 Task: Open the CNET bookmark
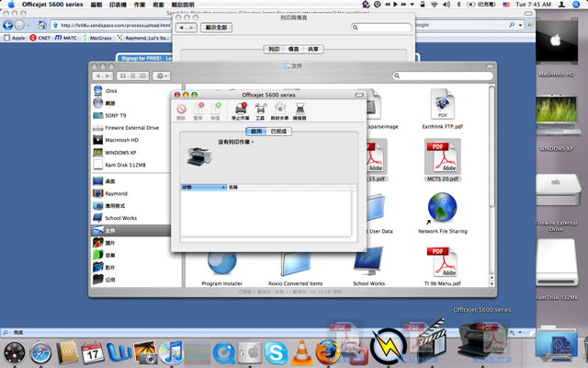(x=40, y=38)
